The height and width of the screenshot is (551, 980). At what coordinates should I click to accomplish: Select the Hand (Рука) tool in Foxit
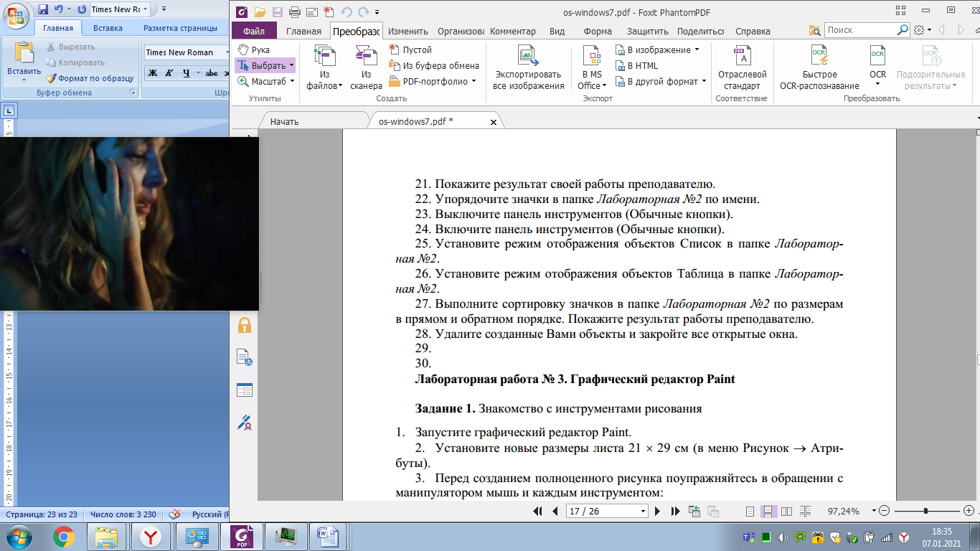click(x=254, y=50)
